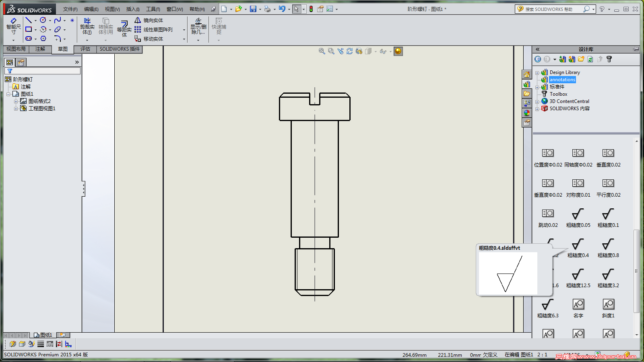Expand the SOLIDWORKS 内容 tree node
The image size is (644, 362).
click(537, 109)
